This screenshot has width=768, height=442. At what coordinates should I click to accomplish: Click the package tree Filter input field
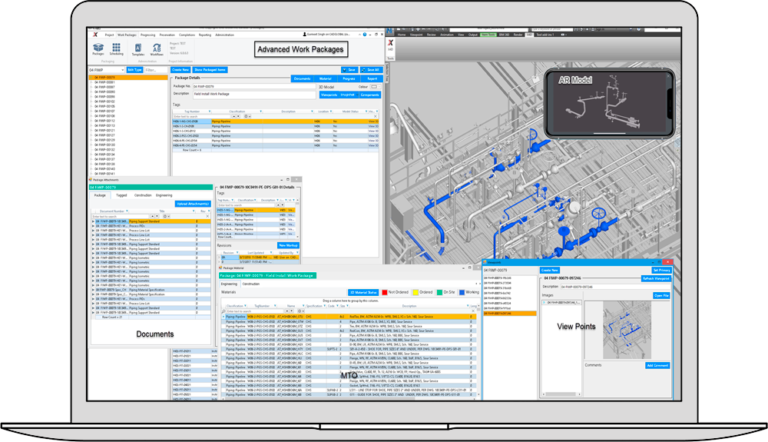click(155, 70)
